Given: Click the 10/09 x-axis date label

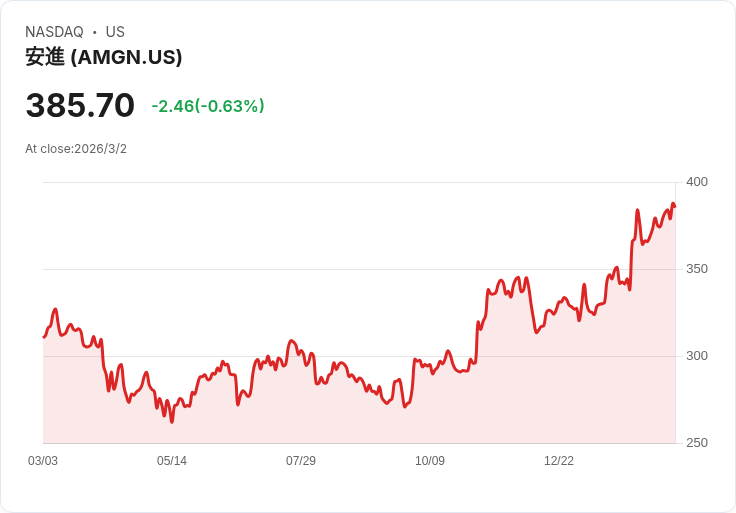Looking at the screenshot, I should (x=430, y=461).
